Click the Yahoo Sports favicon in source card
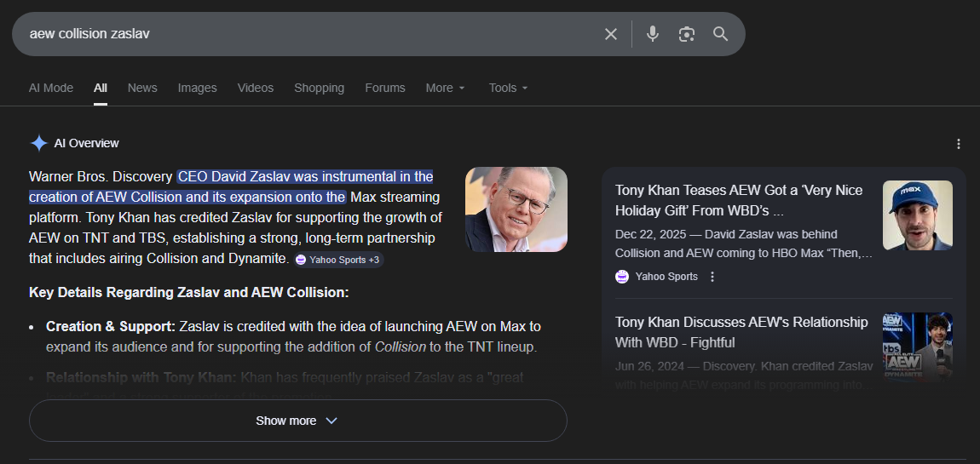 click(x=622, y=277)
